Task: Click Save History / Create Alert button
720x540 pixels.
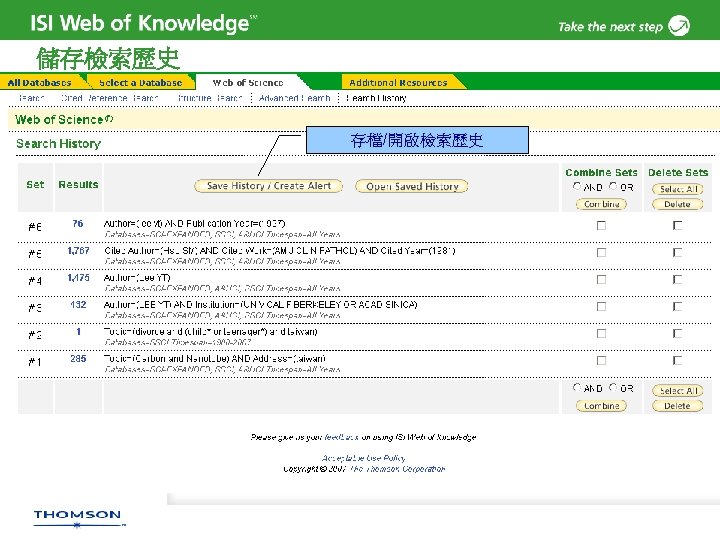Action: click(x=269, y=186)
